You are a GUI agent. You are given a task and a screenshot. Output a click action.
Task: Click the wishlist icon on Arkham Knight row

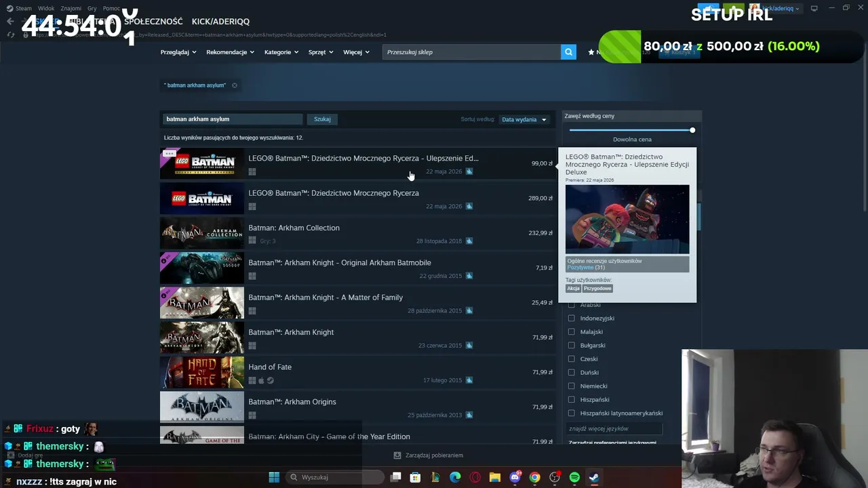click(469, 346)
